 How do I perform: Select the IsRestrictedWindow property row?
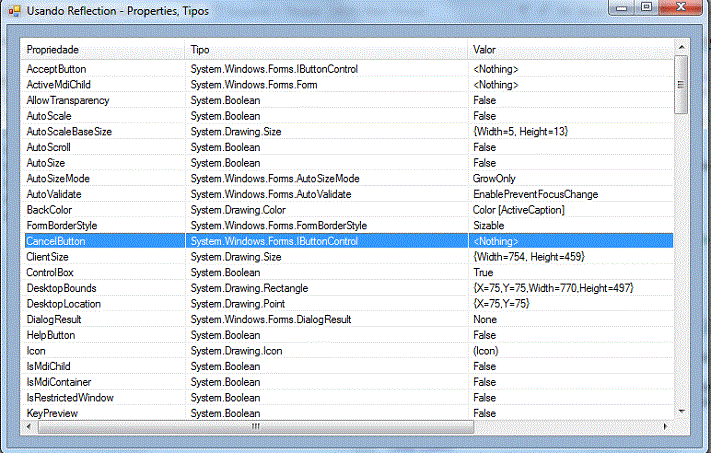click(348, 398)
